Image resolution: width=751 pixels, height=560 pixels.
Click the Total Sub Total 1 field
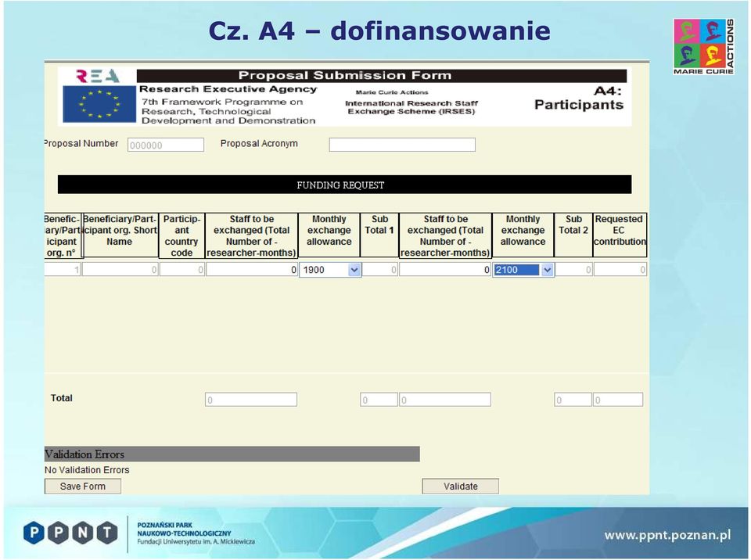click(379, 400)
